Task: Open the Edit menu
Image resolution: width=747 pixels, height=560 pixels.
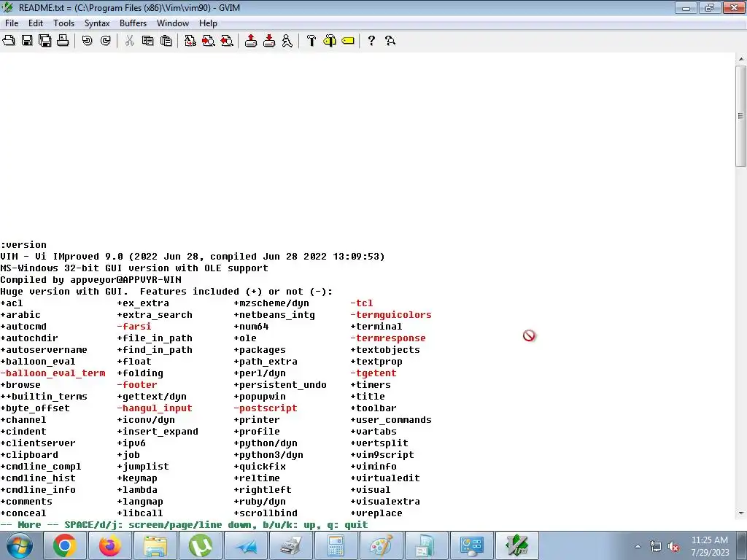Action: 36,23
